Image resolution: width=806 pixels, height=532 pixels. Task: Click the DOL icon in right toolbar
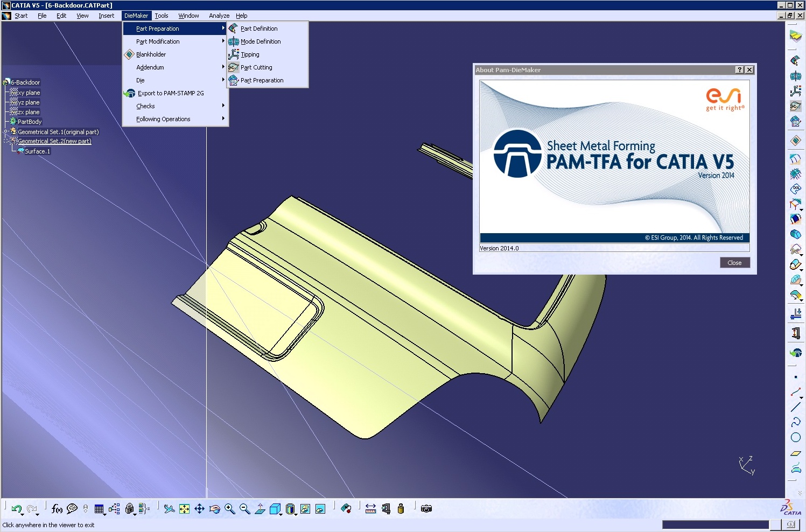point(795,189)
